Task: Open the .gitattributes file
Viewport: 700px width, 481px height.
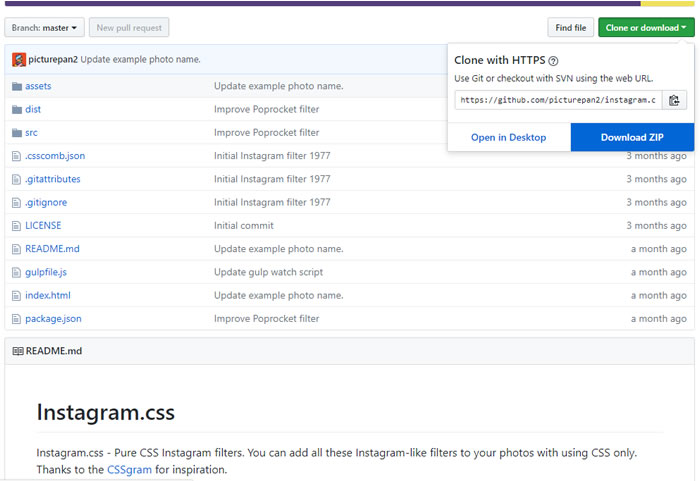Action: pyautogui.click(x=53, y=179)
